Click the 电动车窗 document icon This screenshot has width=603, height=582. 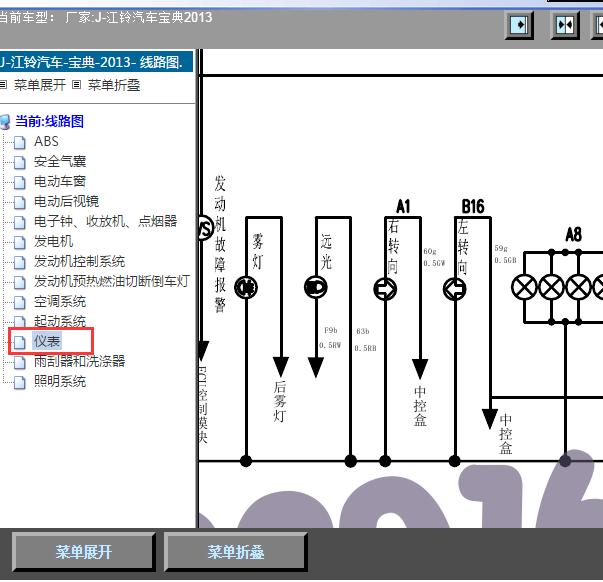pos(20,182)
